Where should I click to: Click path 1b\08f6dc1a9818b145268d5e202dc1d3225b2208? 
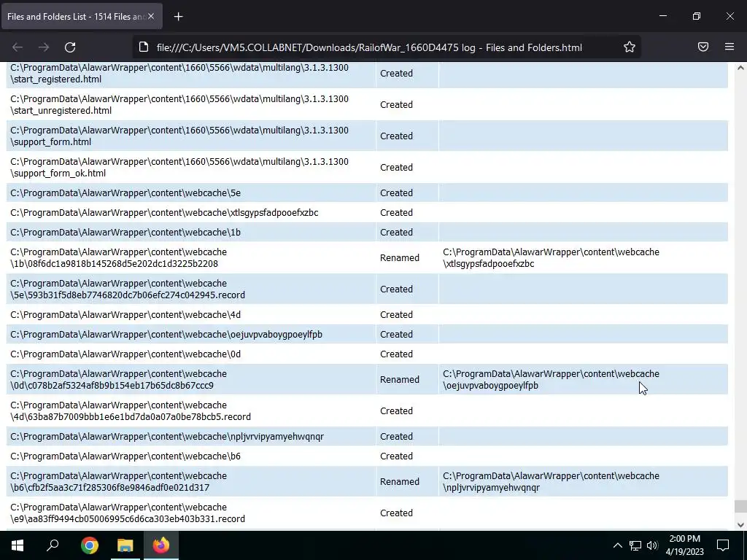pos(191,257)
